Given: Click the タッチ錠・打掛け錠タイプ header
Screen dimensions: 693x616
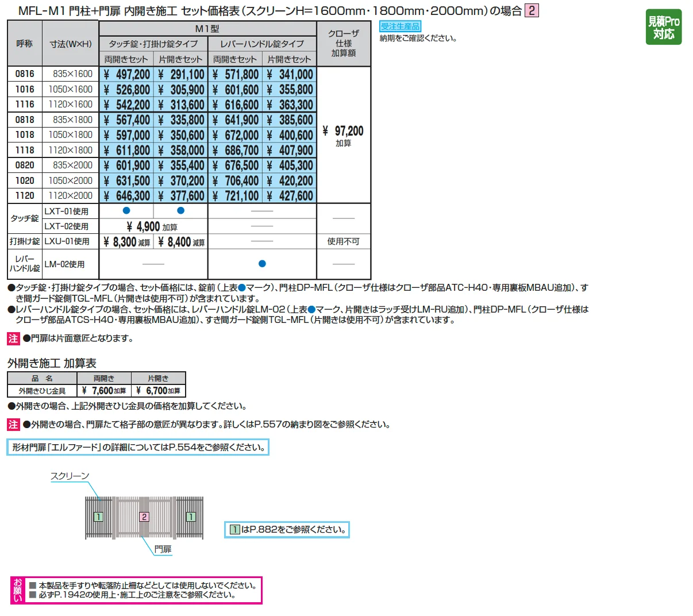Looking at the screenshot, I should point(153,44).
